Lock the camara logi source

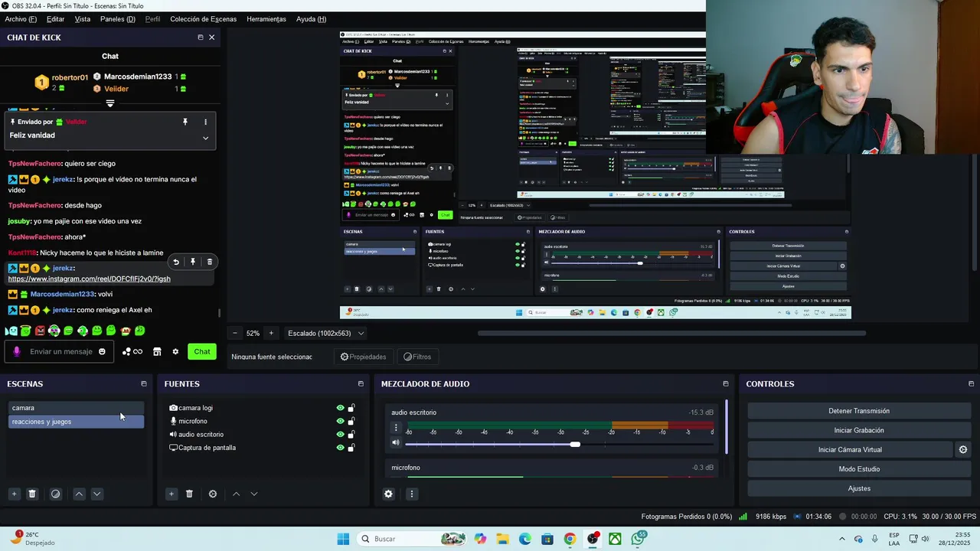(351, 408)
